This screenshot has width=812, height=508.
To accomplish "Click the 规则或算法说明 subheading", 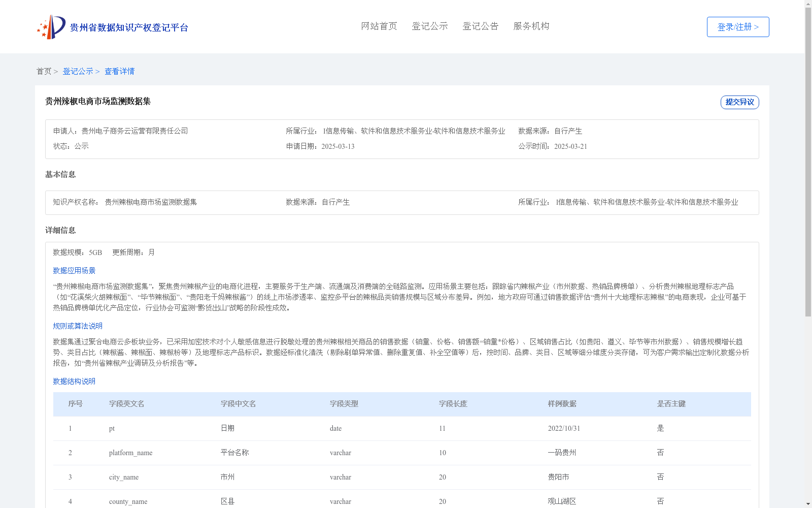I will pyautogui.click(x=78, y=326).
